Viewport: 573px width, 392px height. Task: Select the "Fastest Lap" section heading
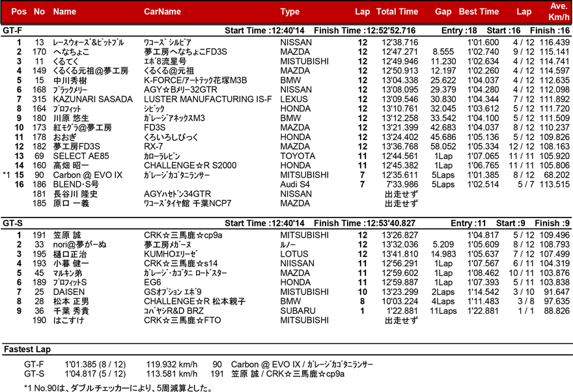(x=27, y=350)
